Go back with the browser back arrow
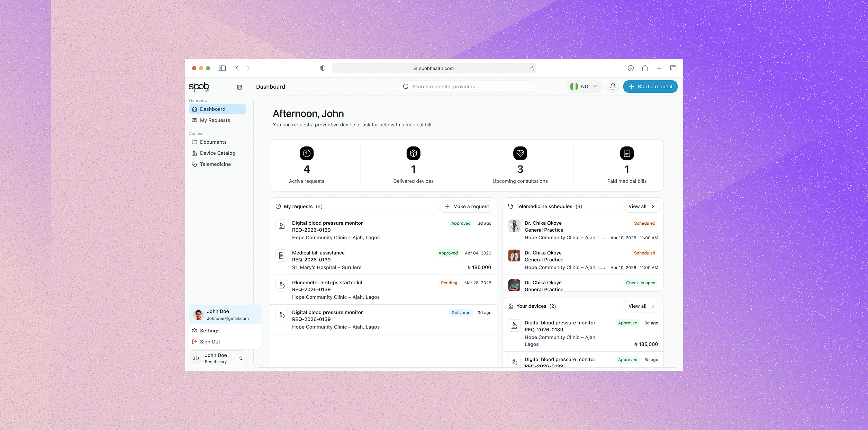The width and height of the screenshot is (868, 430). coord(237,68)
